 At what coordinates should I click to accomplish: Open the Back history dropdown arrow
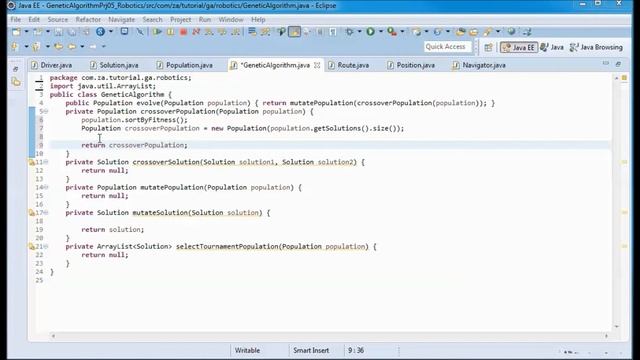click(82, 47)
